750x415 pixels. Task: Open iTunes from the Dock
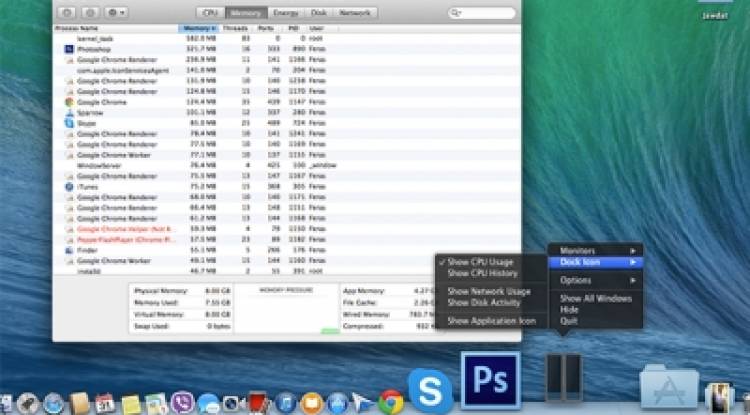286,403
